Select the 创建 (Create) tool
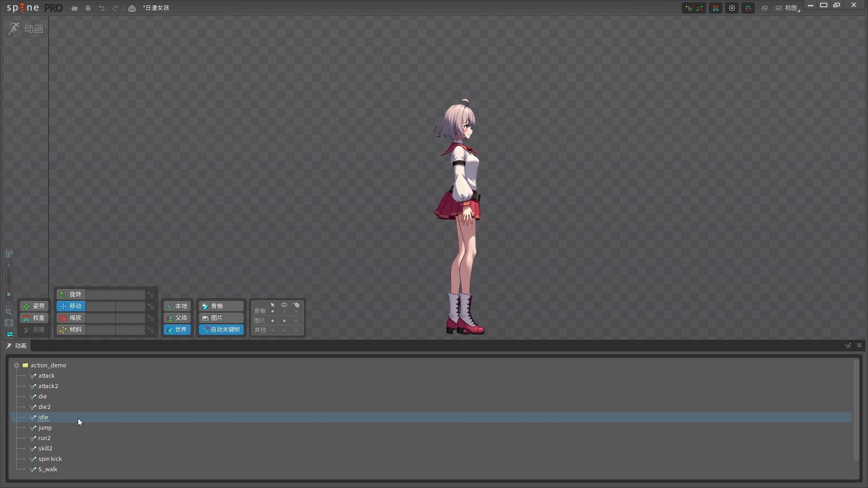The height and width of the screenshot is (488, 868). click(34, 330)
